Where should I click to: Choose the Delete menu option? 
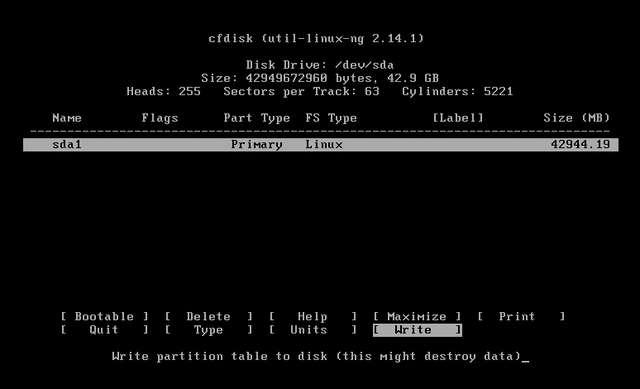(209, 316)
